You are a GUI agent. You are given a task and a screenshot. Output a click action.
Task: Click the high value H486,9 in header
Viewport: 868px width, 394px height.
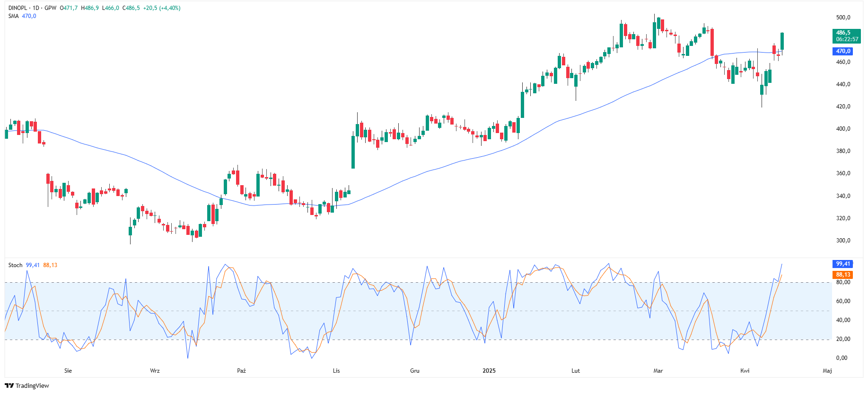click(x=90, y=8)
